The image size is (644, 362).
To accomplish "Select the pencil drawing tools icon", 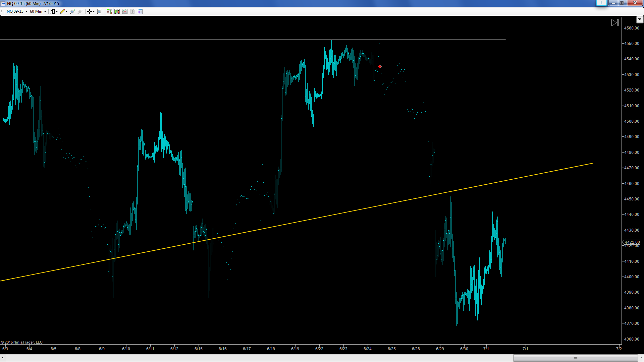I will tap(62, 11).
